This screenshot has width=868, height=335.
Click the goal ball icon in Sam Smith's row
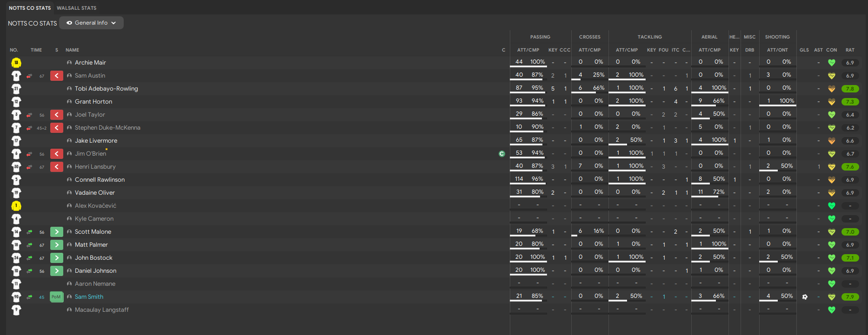805,297
